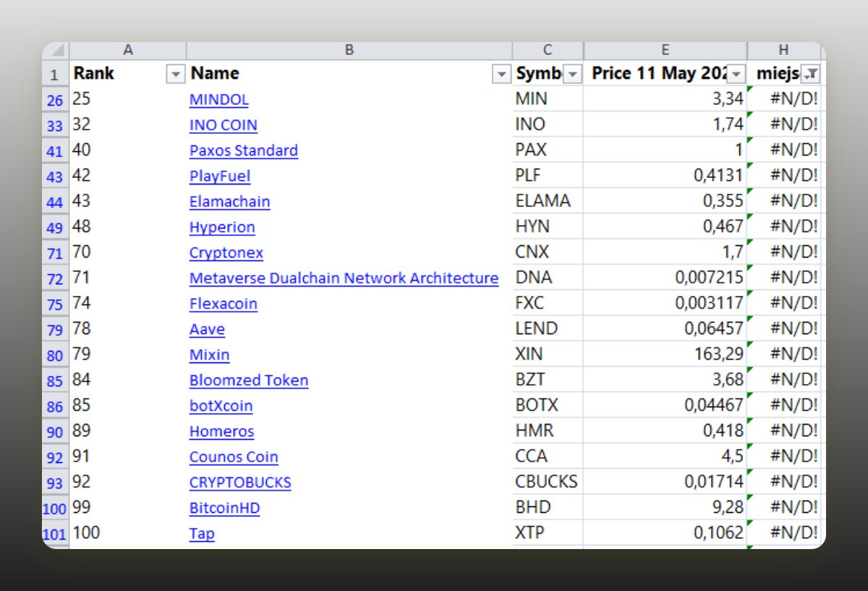Select the cell with symbol CBUCKS

548,482
